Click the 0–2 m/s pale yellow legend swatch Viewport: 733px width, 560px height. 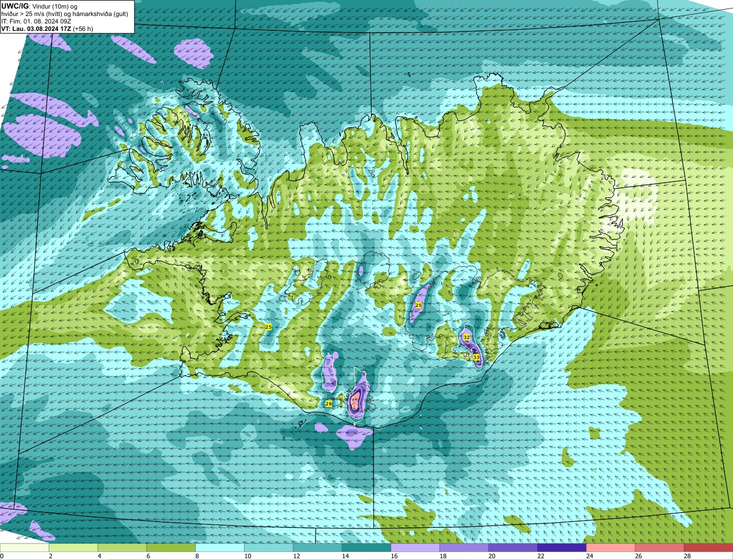25,547
